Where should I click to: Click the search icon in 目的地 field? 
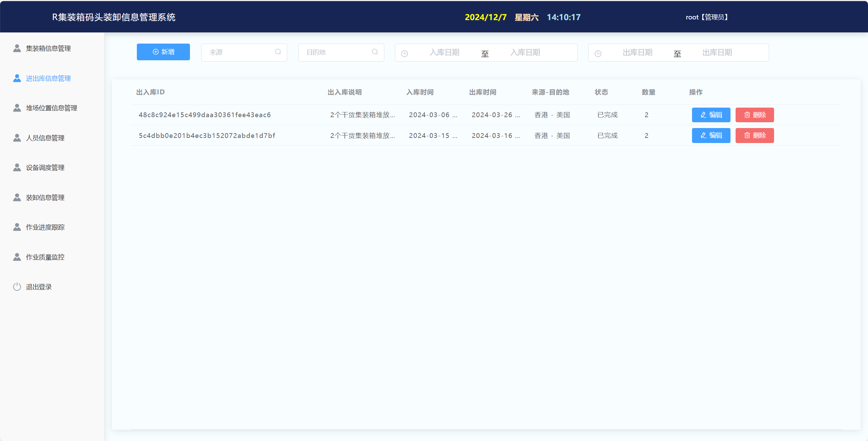(x=375, y=52)
